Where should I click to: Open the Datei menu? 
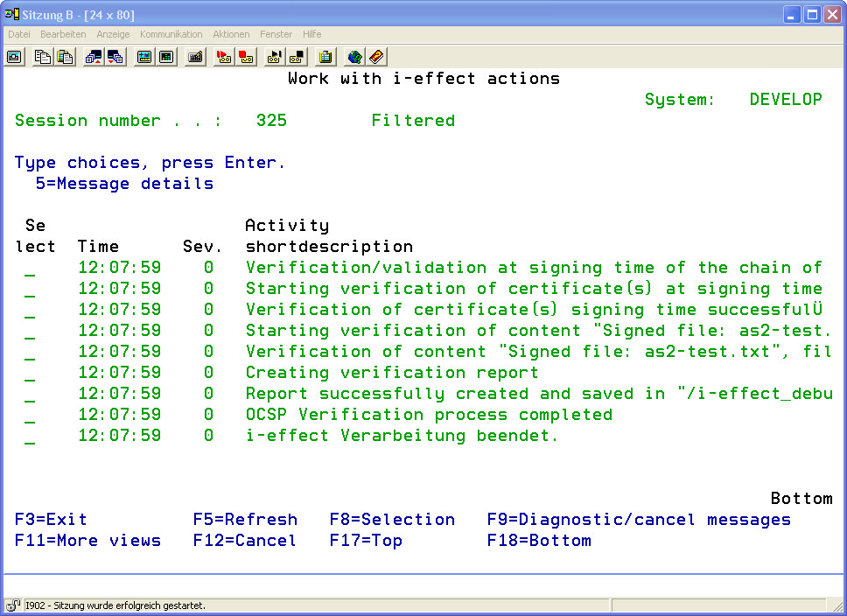pyautogui.click(x=18, y=34)
